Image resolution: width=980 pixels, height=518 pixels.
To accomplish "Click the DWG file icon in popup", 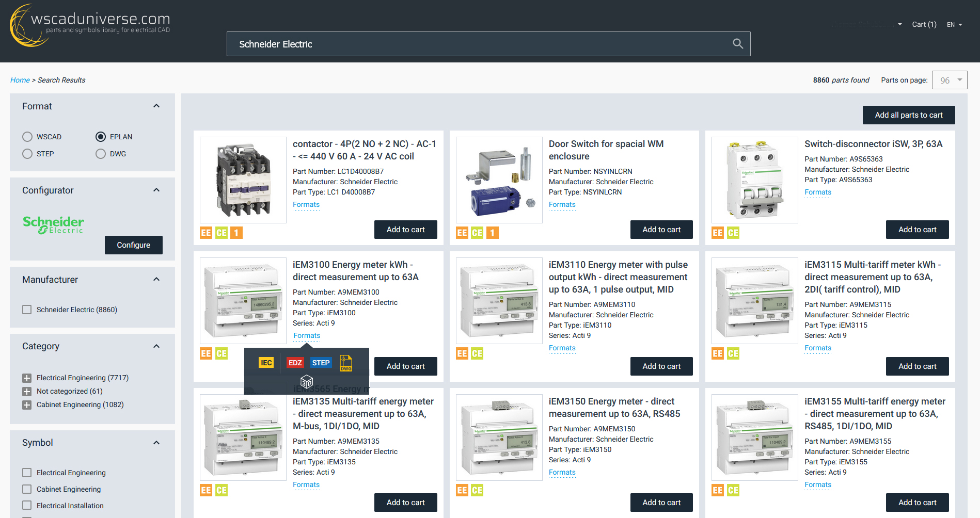I will tap(346, 363).
